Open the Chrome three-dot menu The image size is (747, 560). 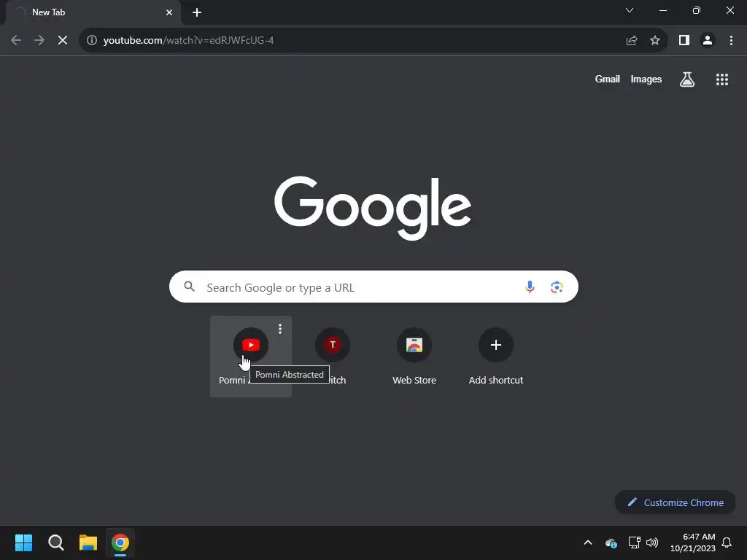731,41
